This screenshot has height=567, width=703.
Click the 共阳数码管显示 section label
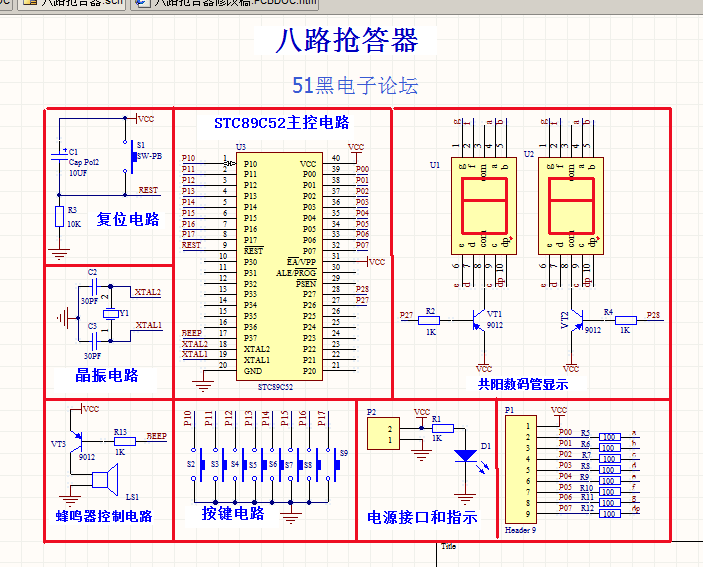coord(523,384)
